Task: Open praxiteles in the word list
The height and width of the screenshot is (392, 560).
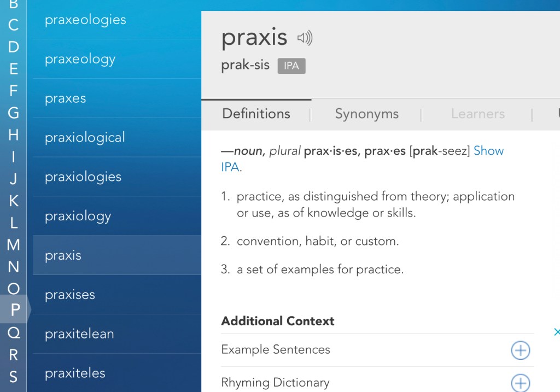Action: click(x=75, y=373)
